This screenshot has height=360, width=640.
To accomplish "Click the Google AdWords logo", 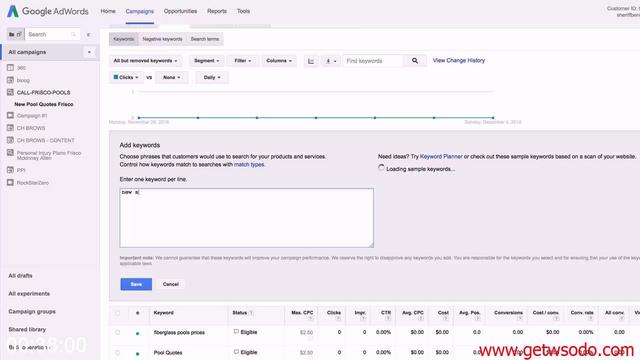I will pos(48,11).
